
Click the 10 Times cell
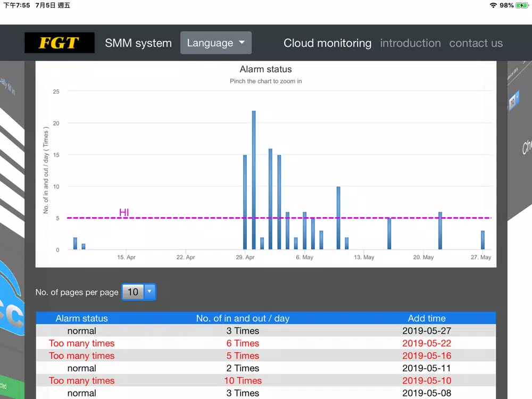[x=243, y=381]
